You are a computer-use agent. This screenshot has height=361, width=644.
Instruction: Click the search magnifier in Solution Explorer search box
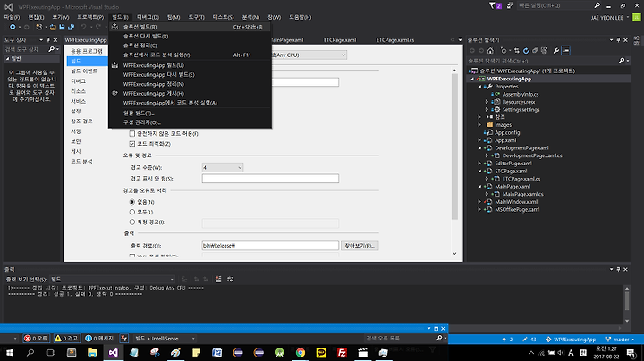click(x=622, y=61)
